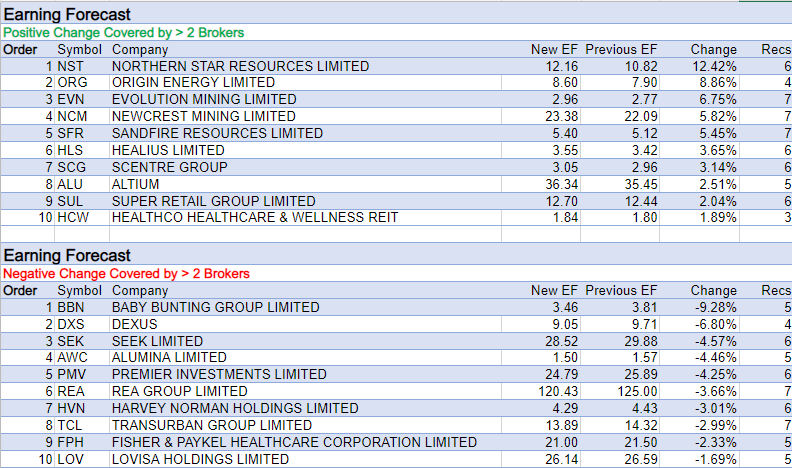Select the REA symbol cell
Image resolution: width=792 pixels, height=468 pixels.
(x=70, y=392)
